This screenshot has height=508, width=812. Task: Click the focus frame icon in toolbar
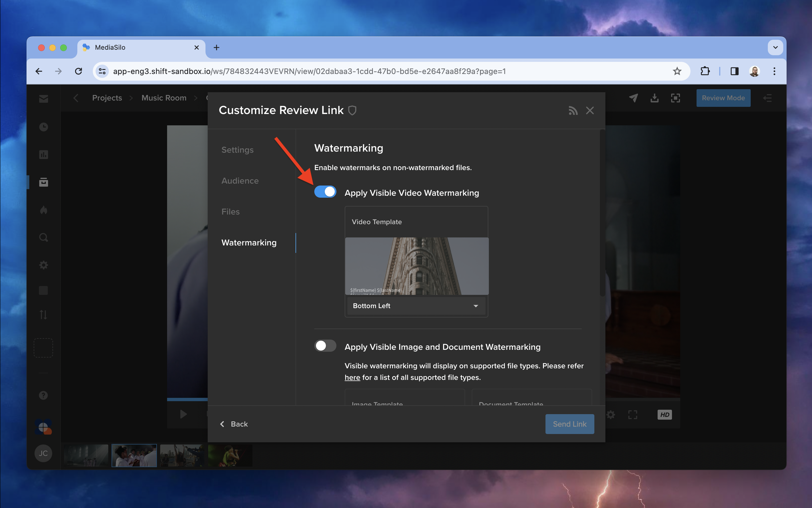click(675, 98)
